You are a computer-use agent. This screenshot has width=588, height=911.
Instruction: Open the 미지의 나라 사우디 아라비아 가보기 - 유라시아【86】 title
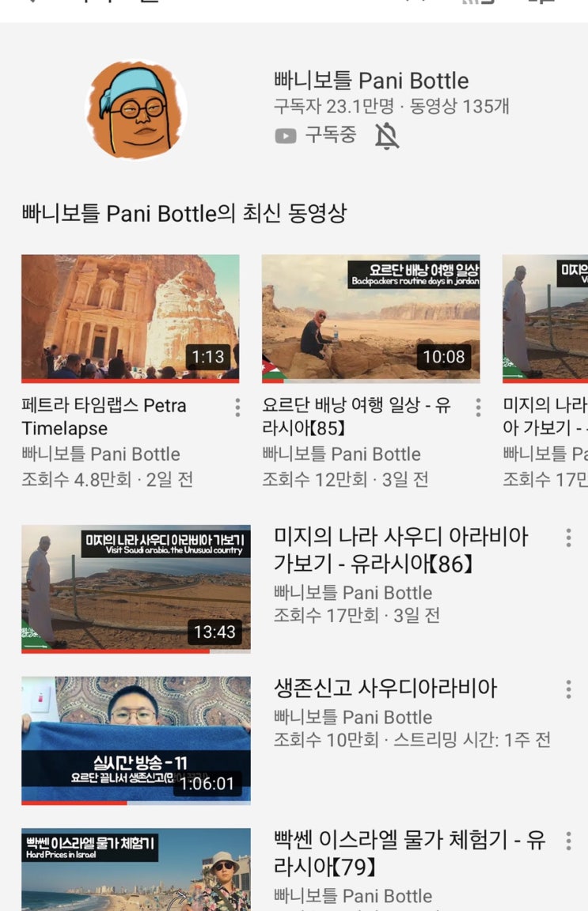(401, 549)
